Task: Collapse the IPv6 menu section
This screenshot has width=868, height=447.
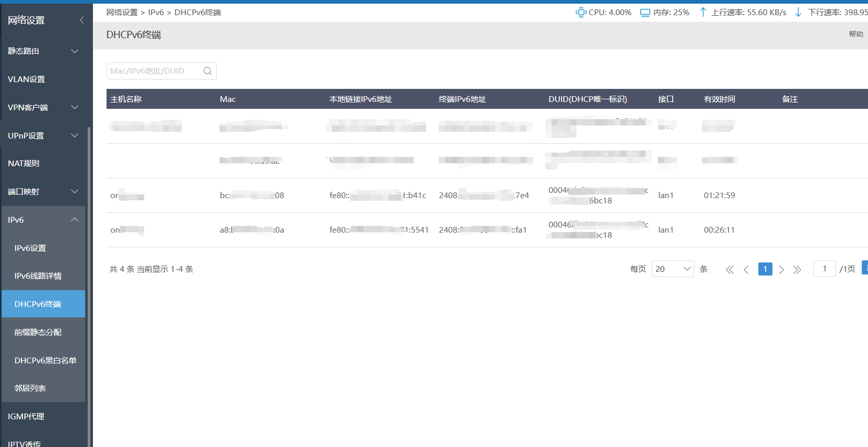Action: [75, 220]
